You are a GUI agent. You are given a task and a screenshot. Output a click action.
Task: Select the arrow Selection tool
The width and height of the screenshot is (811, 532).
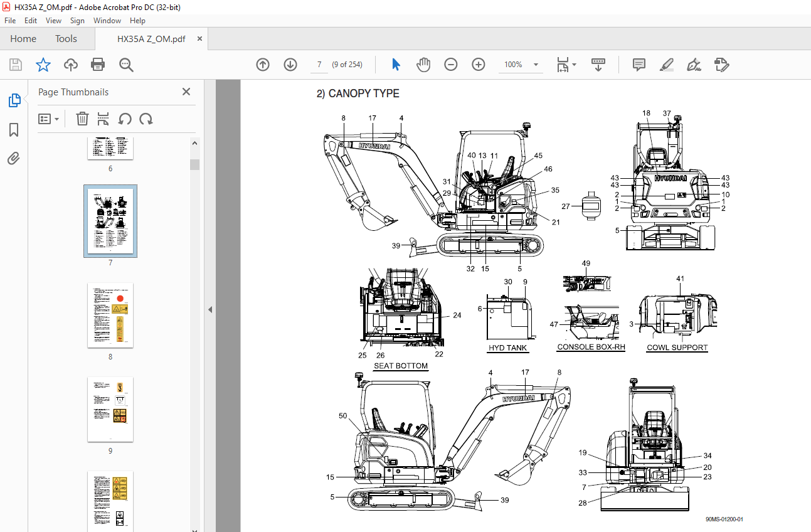coord(396,65)
